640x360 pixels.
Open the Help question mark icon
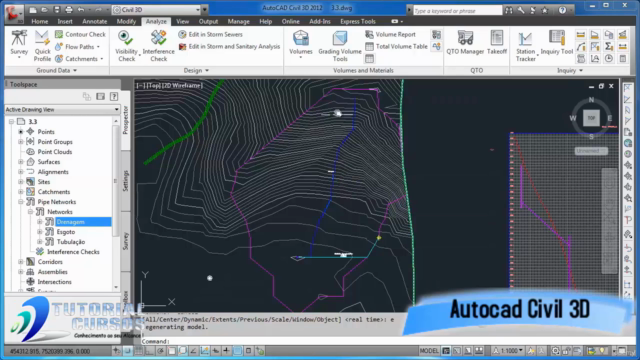[562, 10]
